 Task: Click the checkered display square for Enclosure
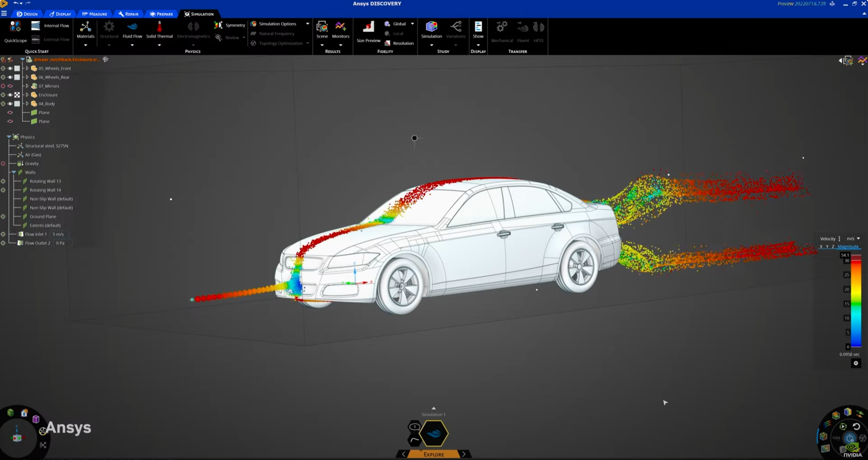tap(17, 95)
